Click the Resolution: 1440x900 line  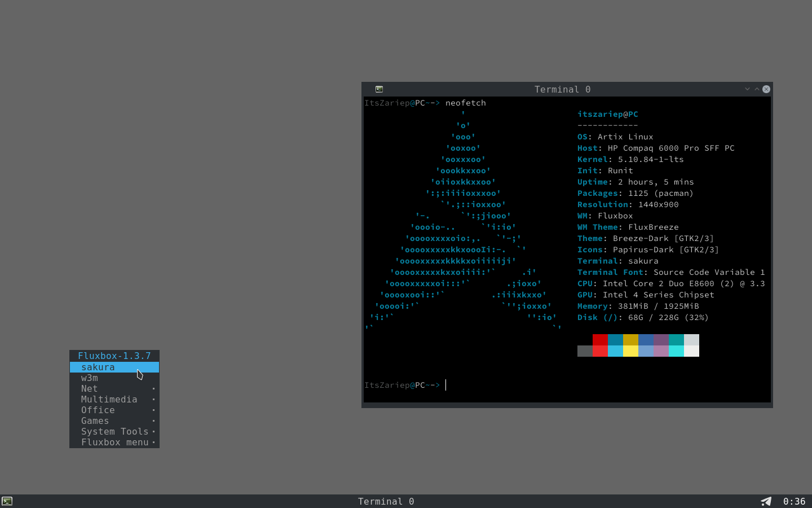point(628,204)
